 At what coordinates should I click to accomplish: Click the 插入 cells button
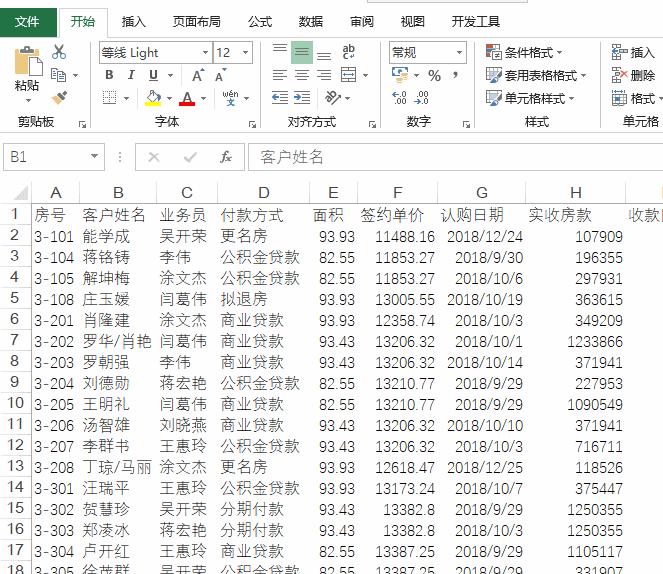point(633,52)
